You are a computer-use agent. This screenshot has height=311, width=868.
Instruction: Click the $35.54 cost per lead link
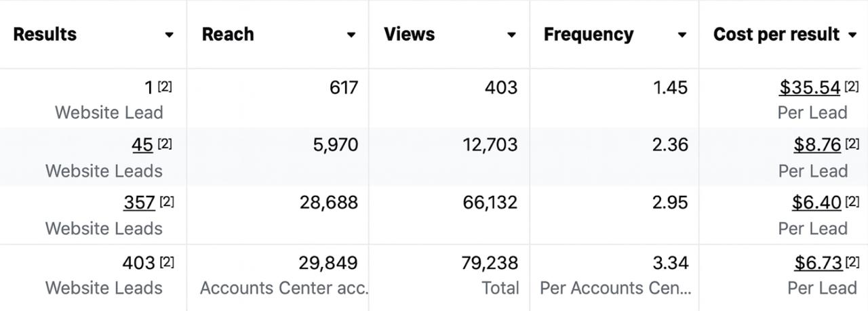[x=810, y=87]
